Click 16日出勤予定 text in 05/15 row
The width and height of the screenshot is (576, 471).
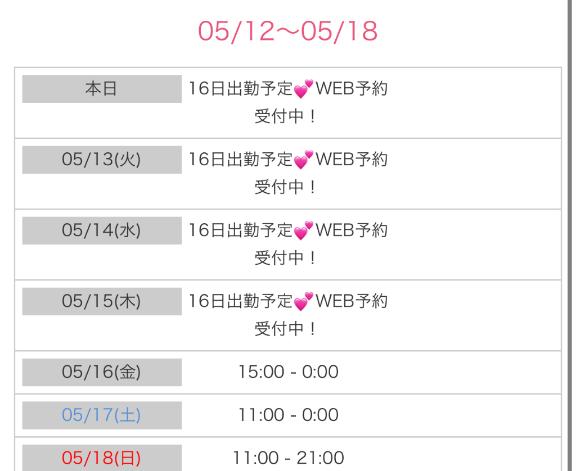[x=241, y=301]
